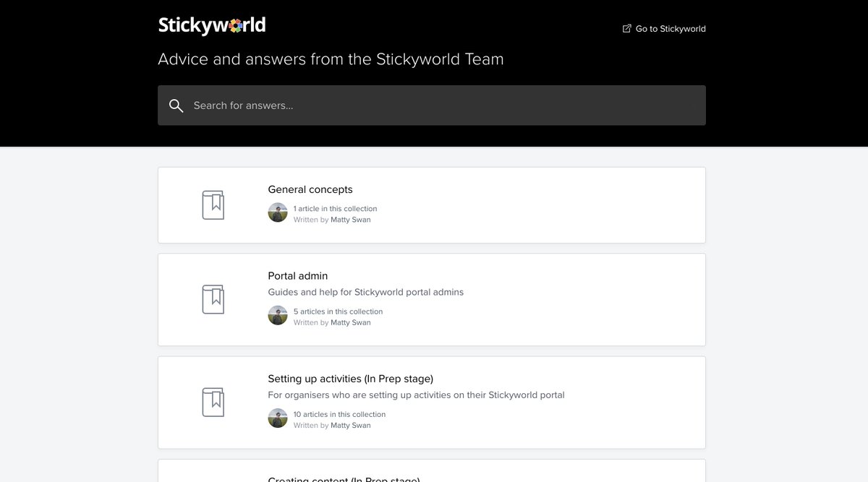
Task: Click 'Advice and answers from the Stickyworld Team' heading
Action: click(x=331, y=59)
